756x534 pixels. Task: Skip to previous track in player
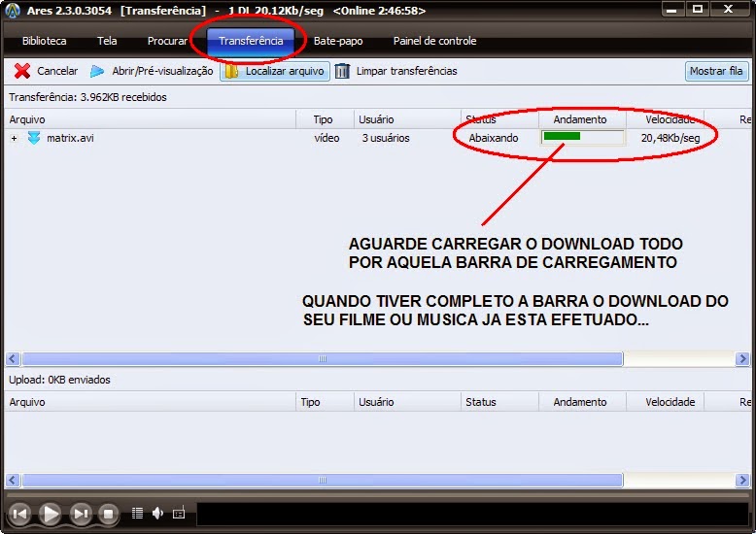[x=19, y=514]
